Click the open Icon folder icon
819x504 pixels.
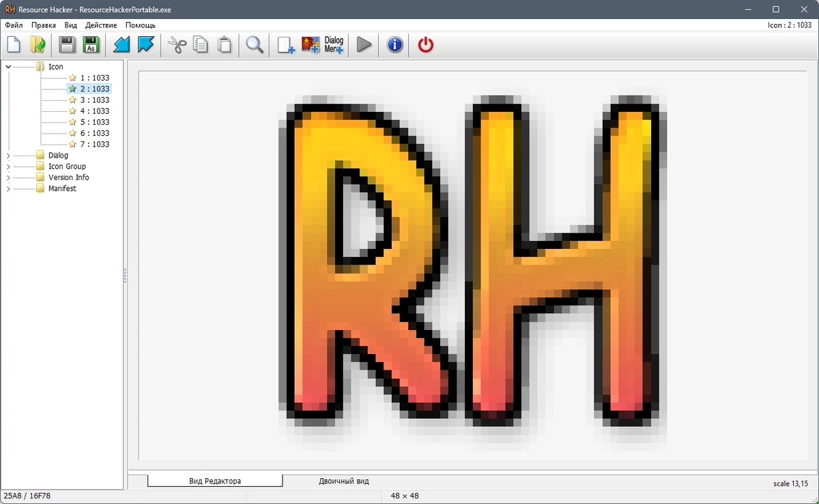point(40,67)
